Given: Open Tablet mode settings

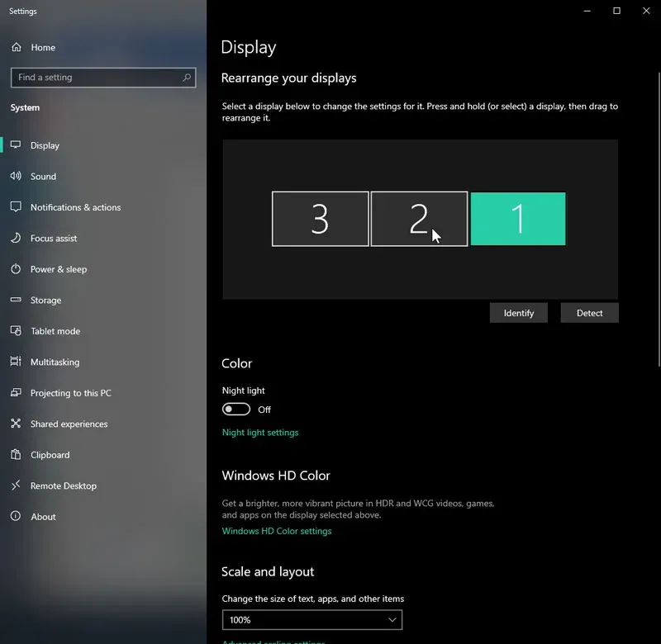Looking at the screenshot, I should point(103,331).
